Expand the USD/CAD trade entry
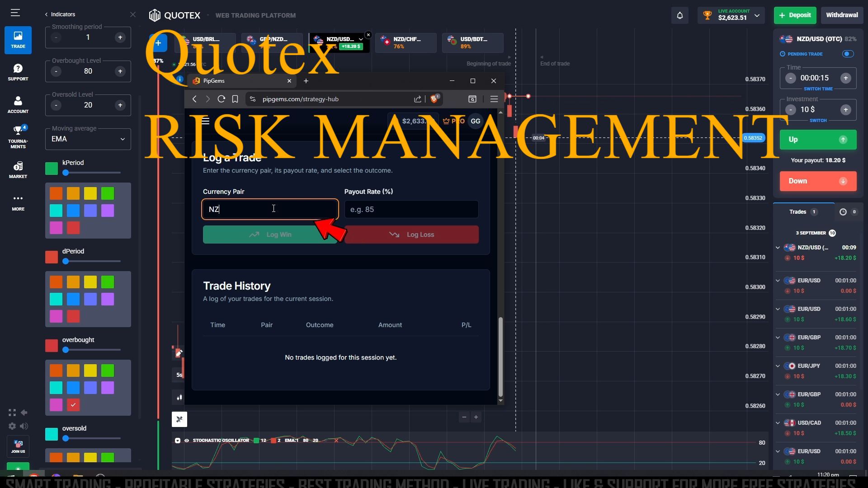868x488 pixels. [778, 423]
